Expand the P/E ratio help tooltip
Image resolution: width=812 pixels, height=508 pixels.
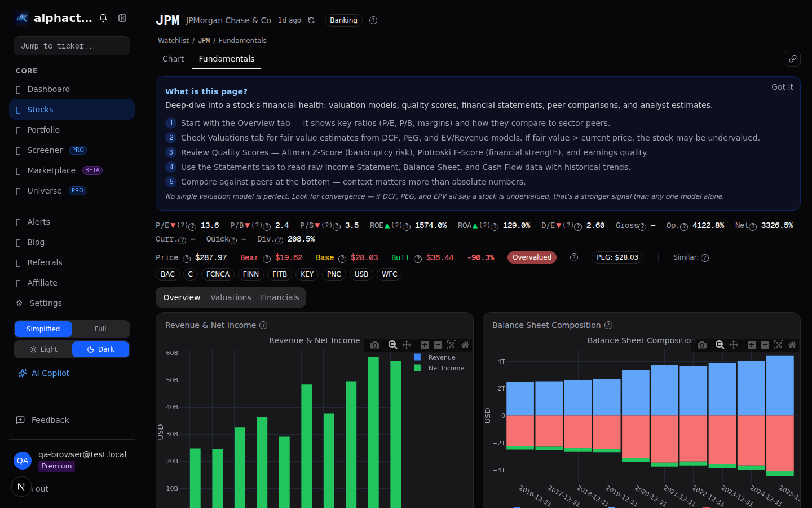click(192, 226)
